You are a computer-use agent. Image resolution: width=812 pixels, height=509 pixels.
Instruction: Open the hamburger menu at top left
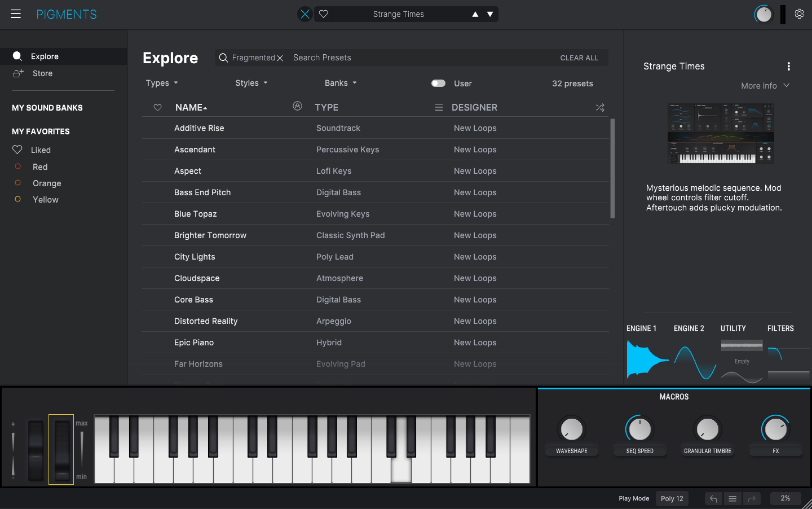tap(15, 14)
